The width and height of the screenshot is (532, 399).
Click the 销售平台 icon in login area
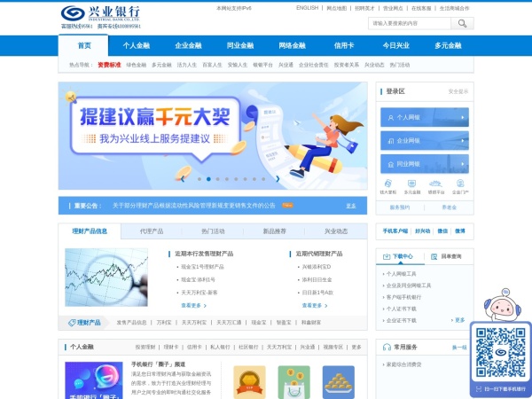435,185
